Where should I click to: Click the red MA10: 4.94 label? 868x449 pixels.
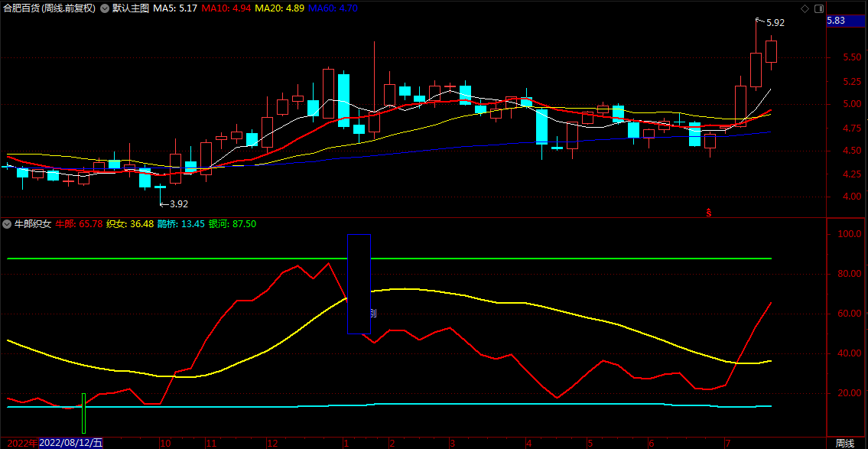226,8
